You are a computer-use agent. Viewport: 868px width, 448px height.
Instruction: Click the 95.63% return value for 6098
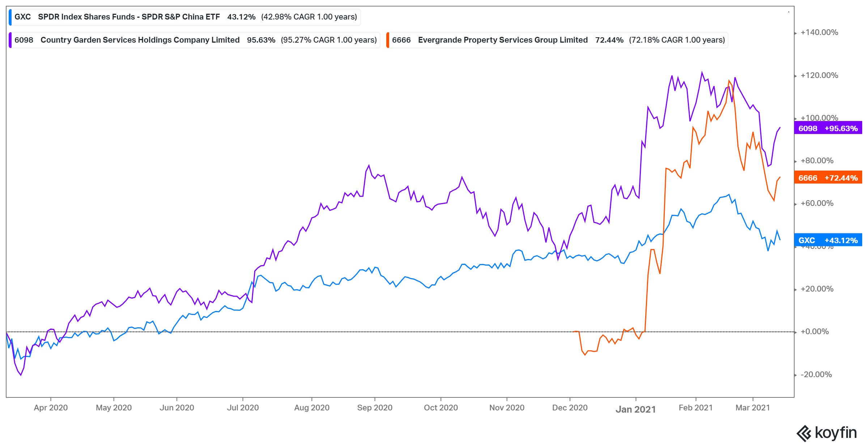261,40
